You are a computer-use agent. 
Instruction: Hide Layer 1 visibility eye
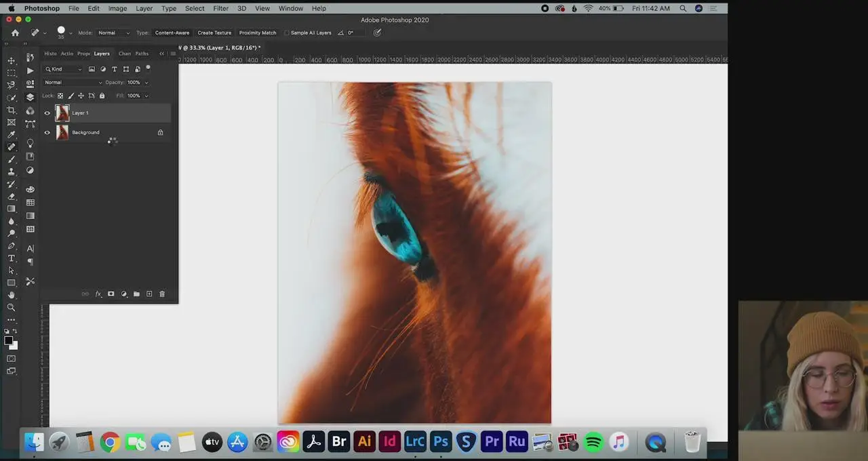(x=47, y=113)
